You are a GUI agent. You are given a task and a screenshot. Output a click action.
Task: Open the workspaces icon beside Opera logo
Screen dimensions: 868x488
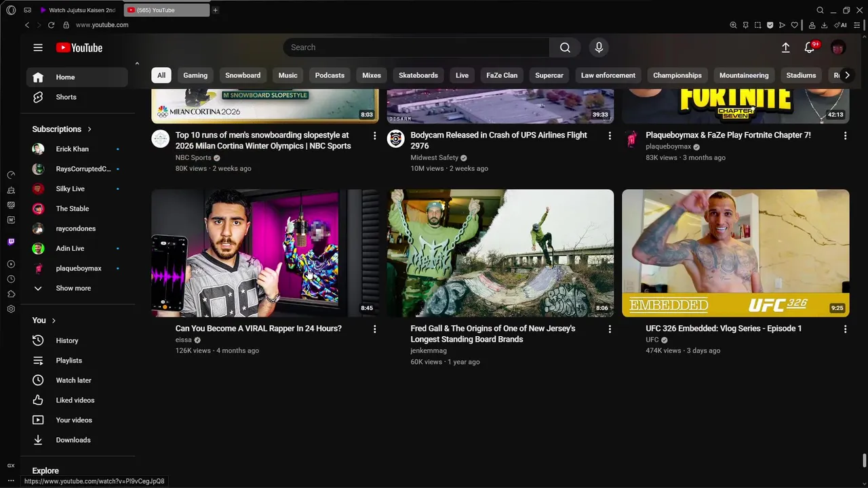pos(27,10)
